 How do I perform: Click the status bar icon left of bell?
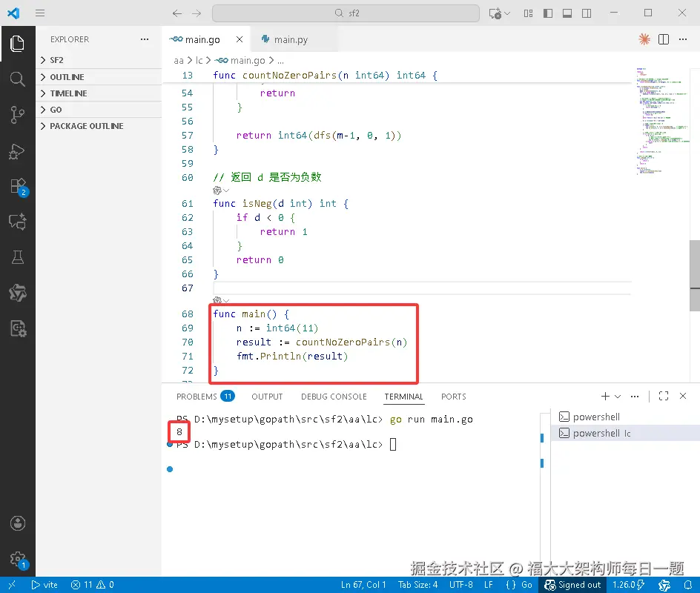point(664,585)
